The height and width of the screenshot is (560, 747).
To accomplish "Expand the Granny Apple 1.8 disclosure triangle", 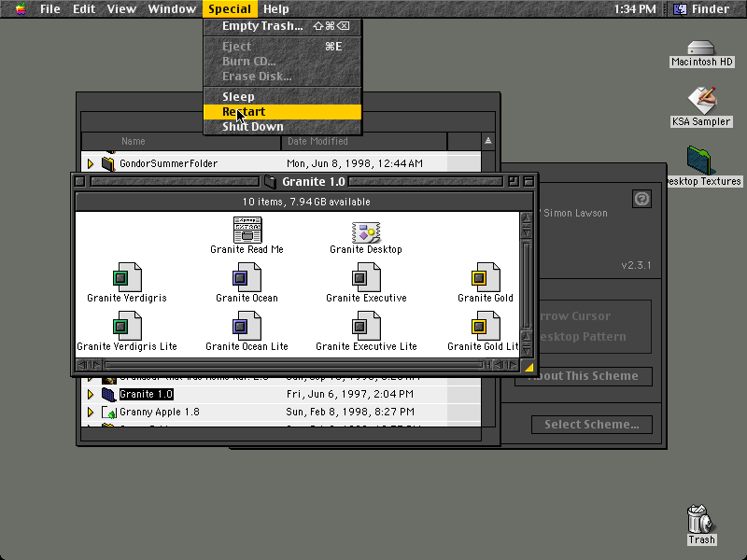I will (x=90, y=412).
